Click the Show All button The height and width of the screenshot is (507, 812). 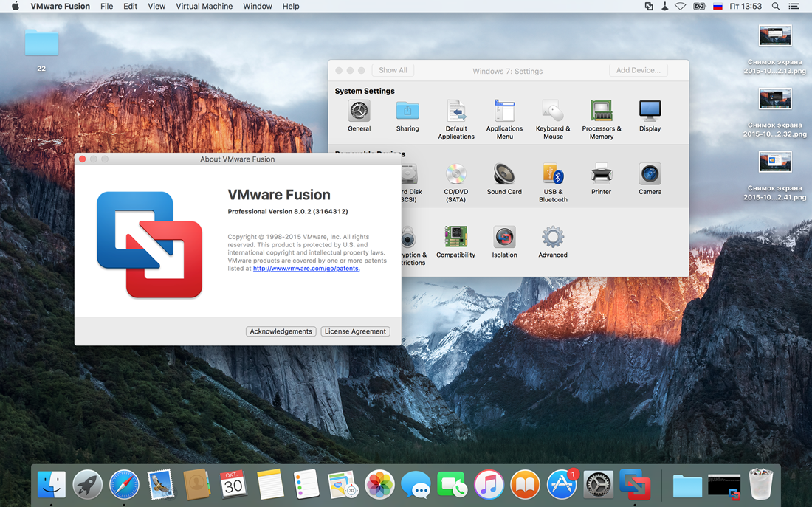(393, 70)
